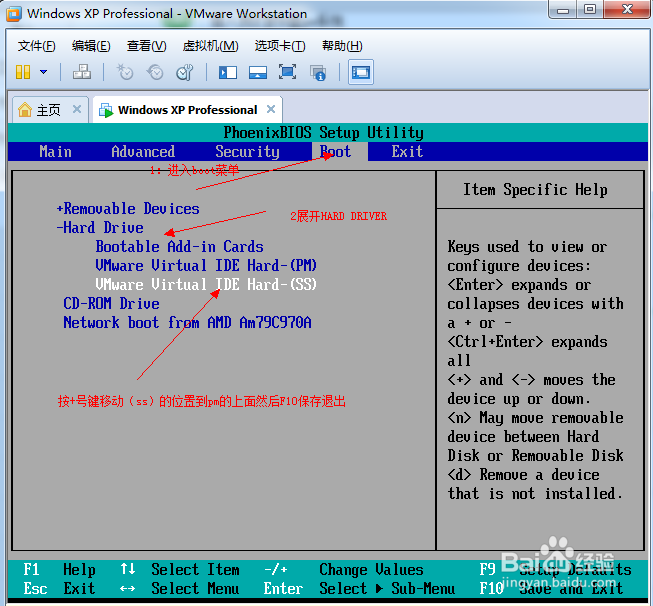Screen dimensions: 653x606
Task: Switch to the 主页 tab
Action: click(49, 110)
